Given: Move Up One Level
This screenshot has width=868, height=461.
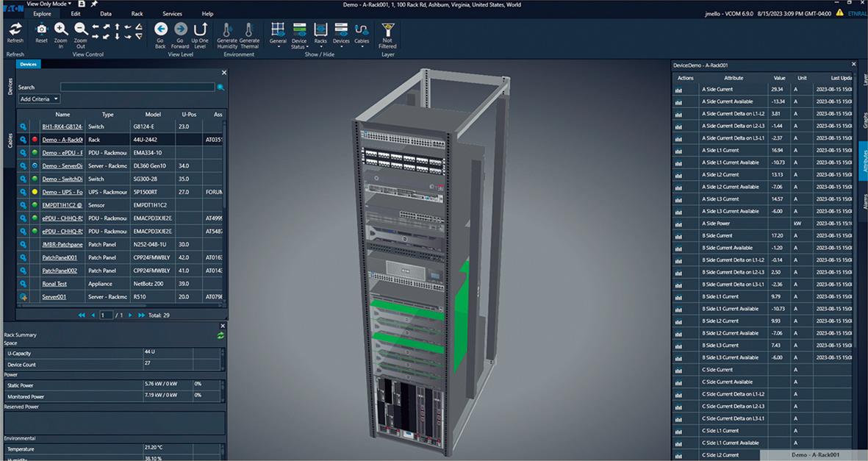Looking at the screenshot, I should pos(200,35).
